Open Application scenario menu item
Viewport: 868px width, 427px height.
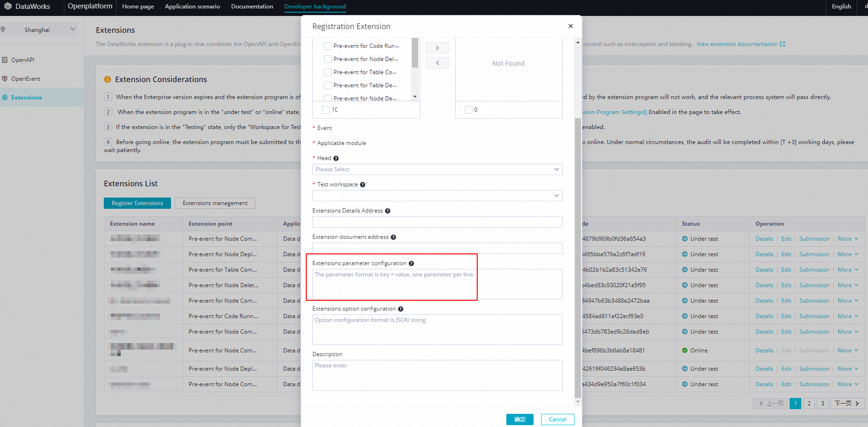point(192,7)
